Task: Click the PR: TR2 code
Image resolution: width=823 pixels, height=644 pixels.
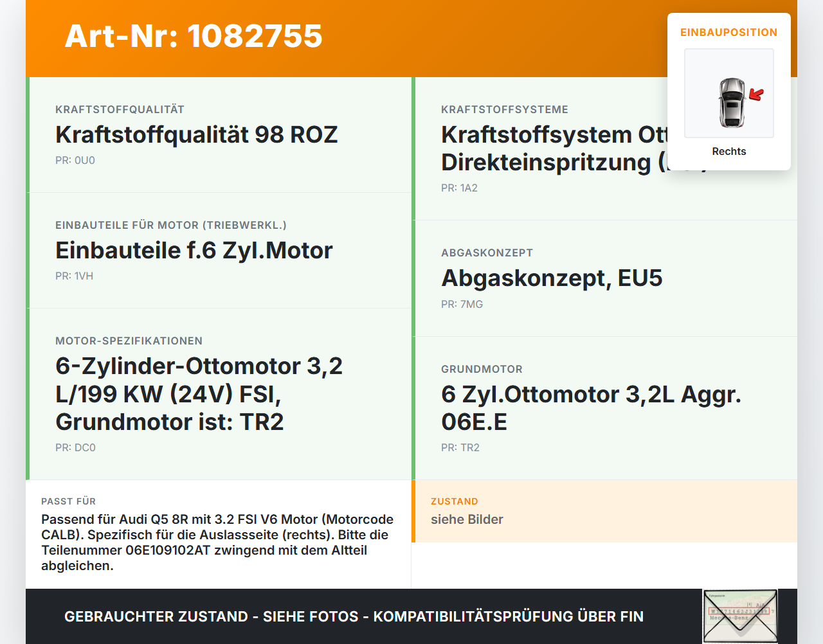Action: [460, 448]
